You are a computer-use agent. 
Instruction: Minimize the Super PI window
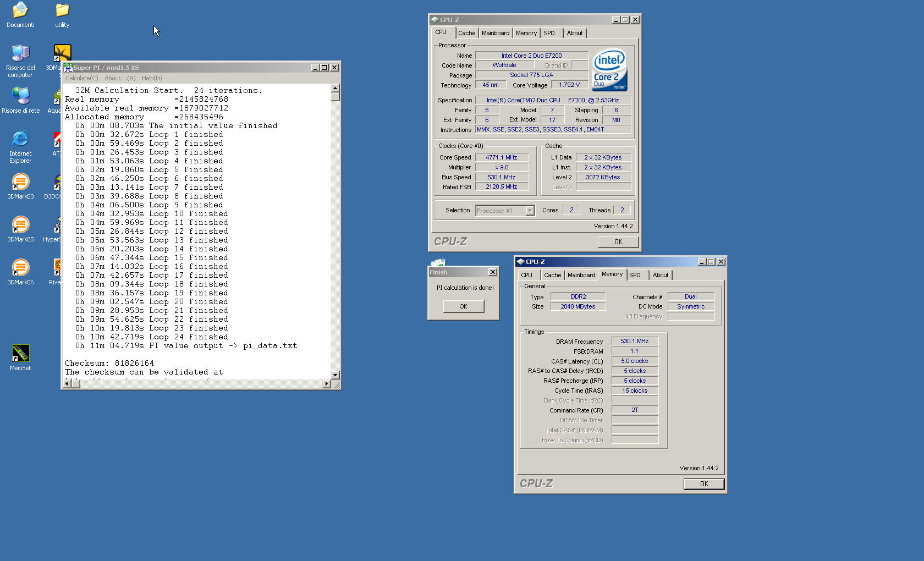316,68
